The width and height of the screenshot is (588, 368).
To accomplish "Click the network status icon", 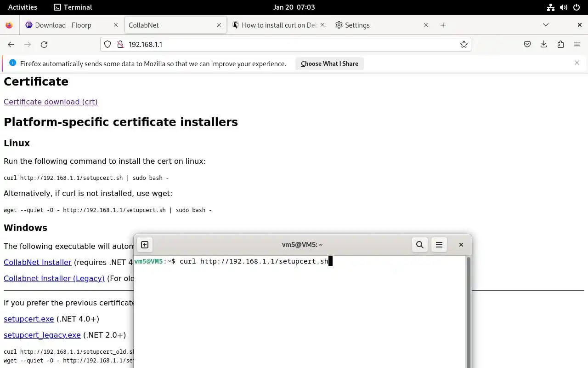I will pos(551,7).
